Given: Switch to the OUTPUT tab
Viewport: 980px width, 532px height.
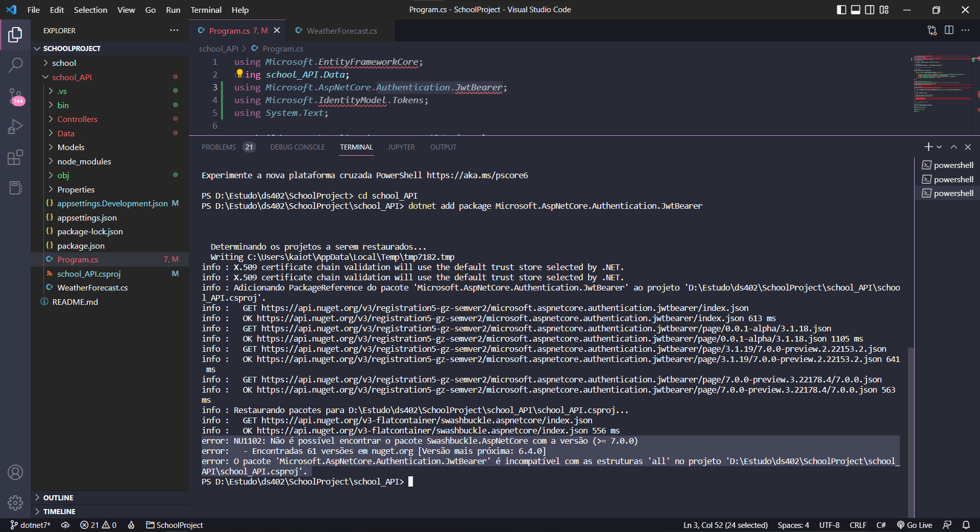Looking at the screenshot, I should coord(443,147).
